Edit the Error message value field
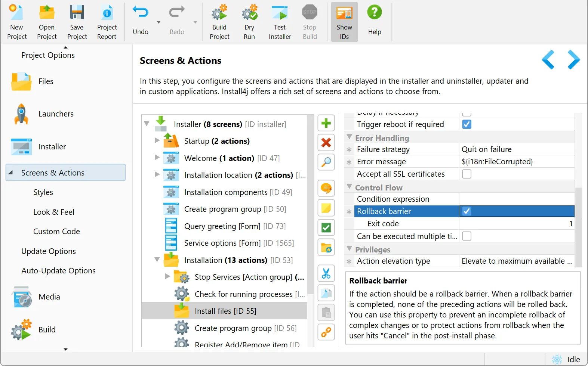The width and height of the screenshot is (588, 366). click(517, 162)
